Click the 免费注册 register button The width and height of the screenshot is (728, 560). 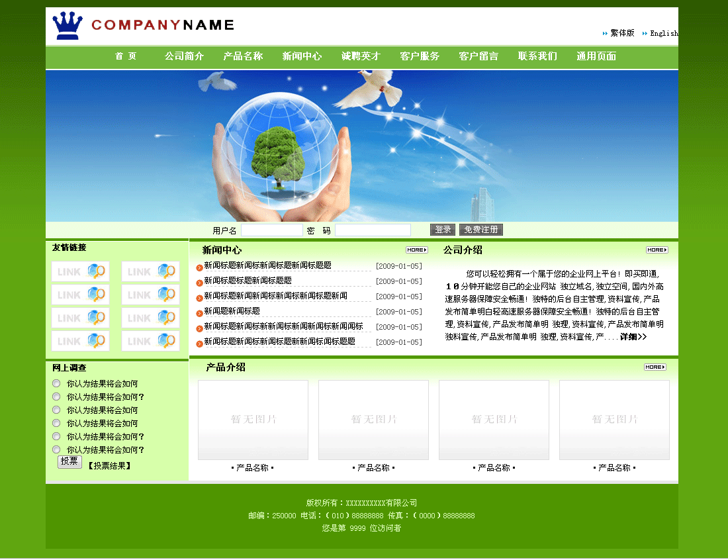point(481,230)
